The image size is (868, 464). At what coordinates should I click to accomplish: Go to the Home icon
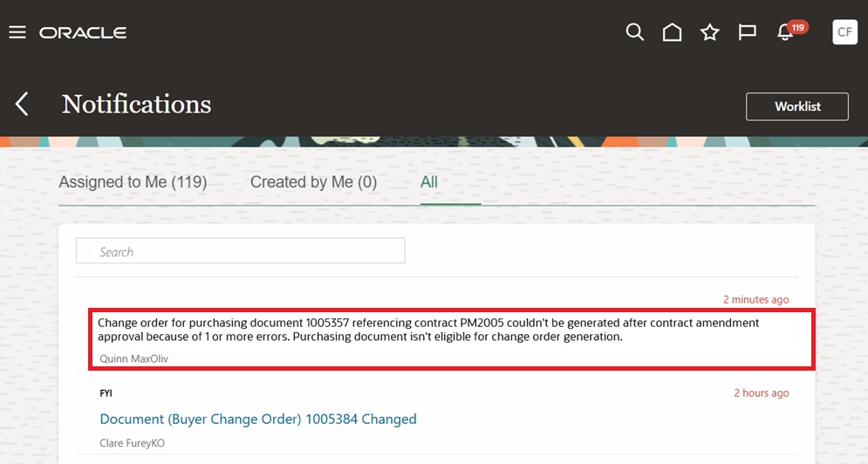click(x=672, y=32)
